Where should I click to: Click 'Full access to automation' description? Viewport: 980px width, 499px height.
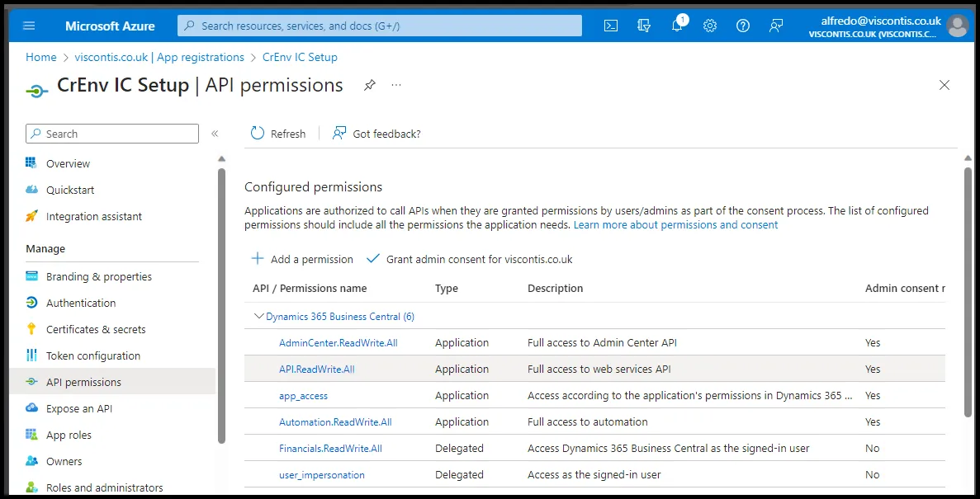[x=588, y=422]
